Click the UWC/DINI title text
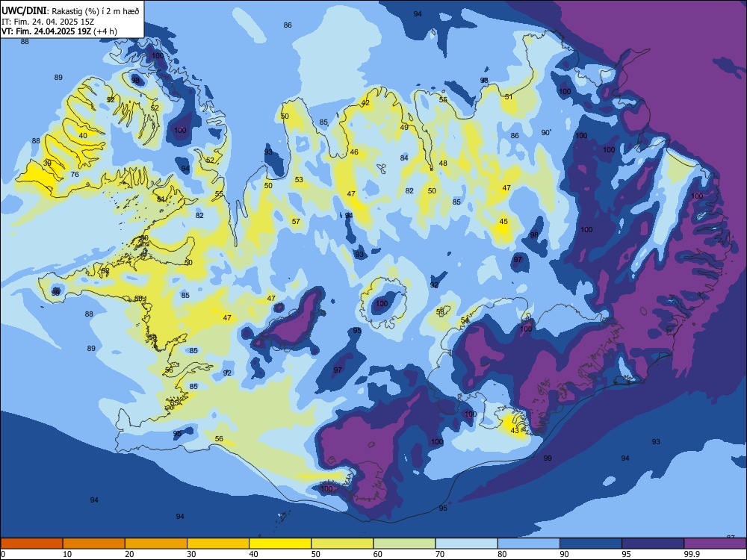Screen dimensions: 747x560 (x=24, y=10)
